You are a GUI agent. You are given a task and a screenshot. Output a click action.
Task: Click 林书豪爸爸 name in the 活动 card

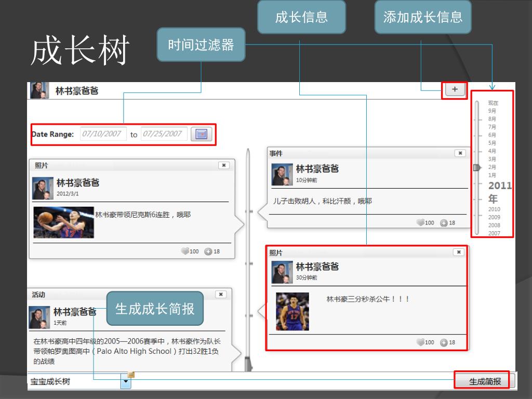tap(75, 312)
